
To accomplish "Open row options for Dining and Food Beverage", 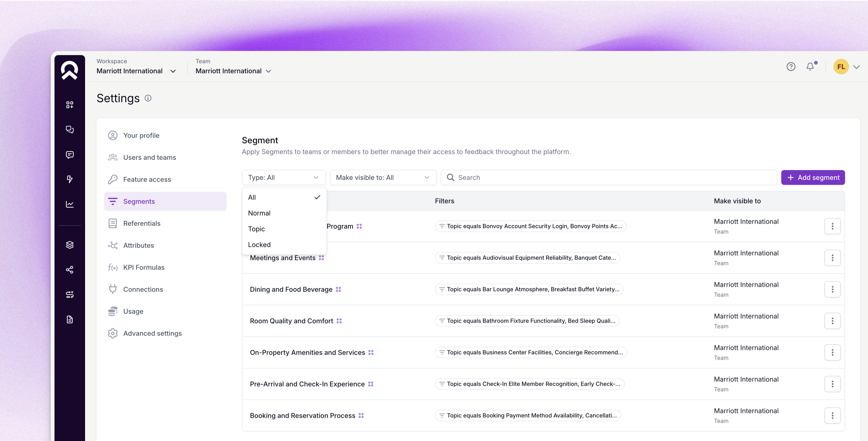I will click(x=832, y=289).
